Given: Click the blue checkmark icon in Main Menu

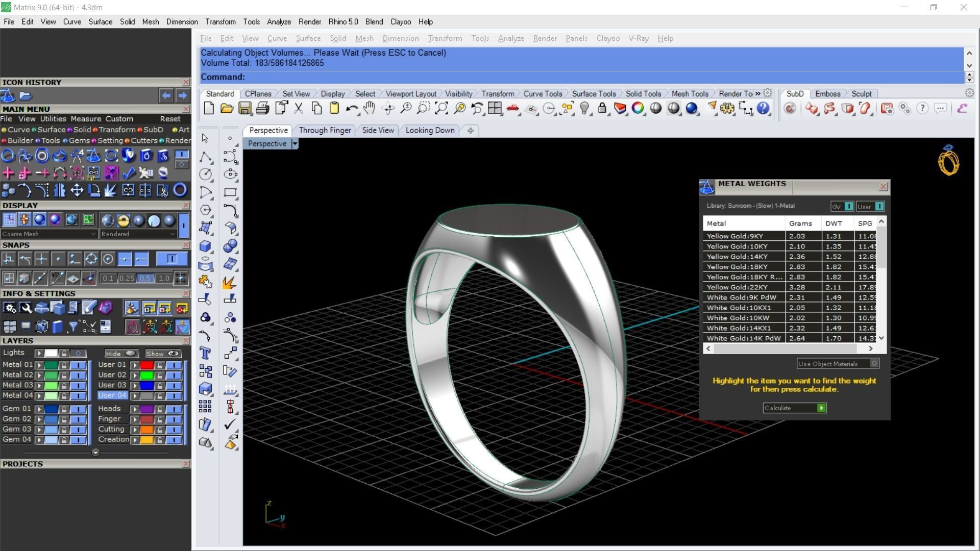Looking at the screenshot, I should 129,173.
